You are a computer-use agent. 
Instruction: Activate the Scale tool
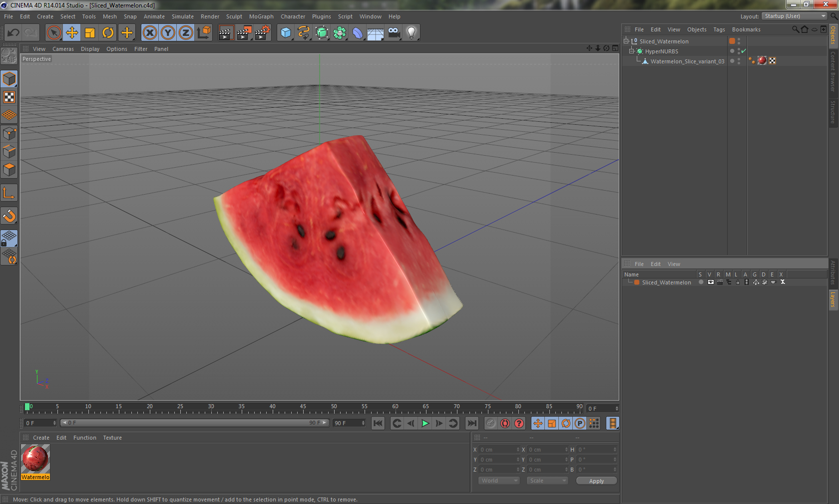[x=90, y=33]
